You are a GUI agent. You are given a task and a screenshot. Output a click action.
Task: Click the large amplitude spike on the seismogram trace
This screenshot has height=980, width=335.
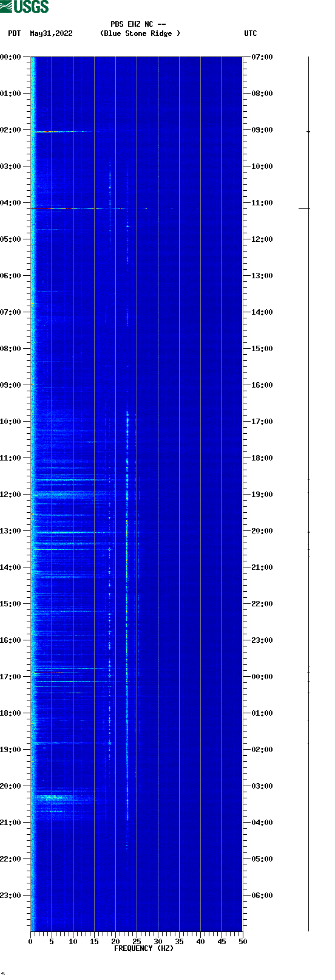pyautogui.click(x=304, y=208)
